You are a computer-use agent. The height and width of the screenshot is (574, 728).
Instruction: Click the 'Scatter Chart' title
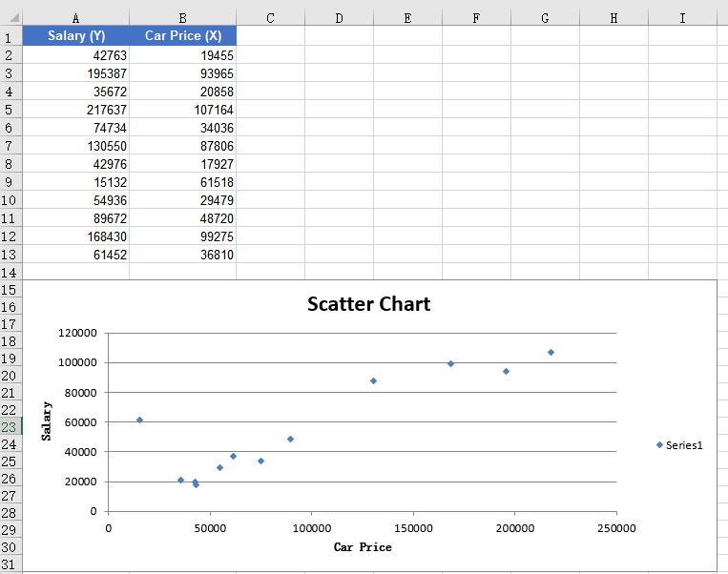tap(368, 304)
